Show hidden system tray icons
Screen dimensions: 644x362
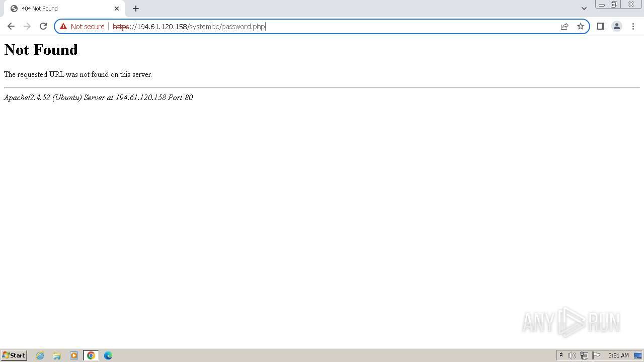pyautogui.click(x=561, y=355)
